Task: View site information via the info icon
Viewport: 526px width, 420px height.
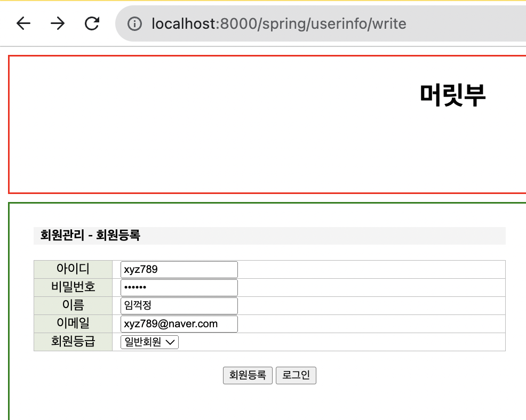Action: click(134, 24)
